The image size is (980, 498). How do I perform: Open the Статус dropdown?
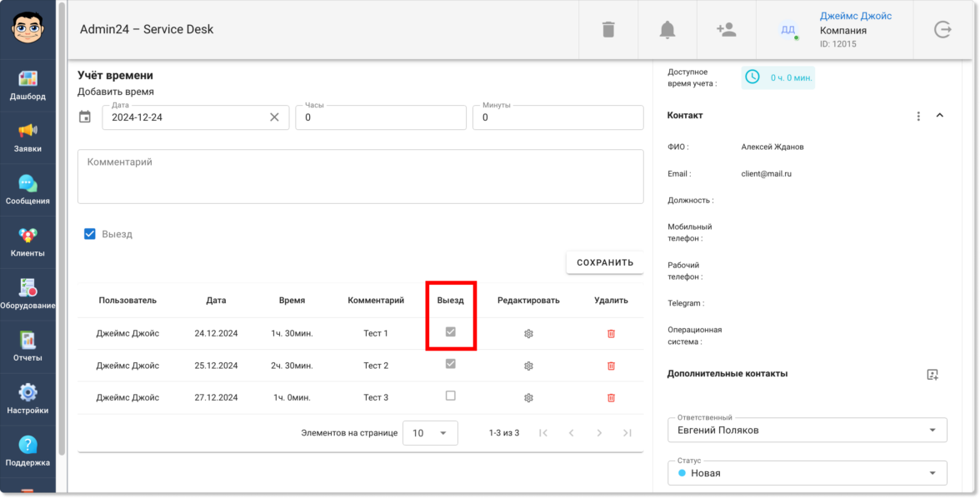coord(807,473)
